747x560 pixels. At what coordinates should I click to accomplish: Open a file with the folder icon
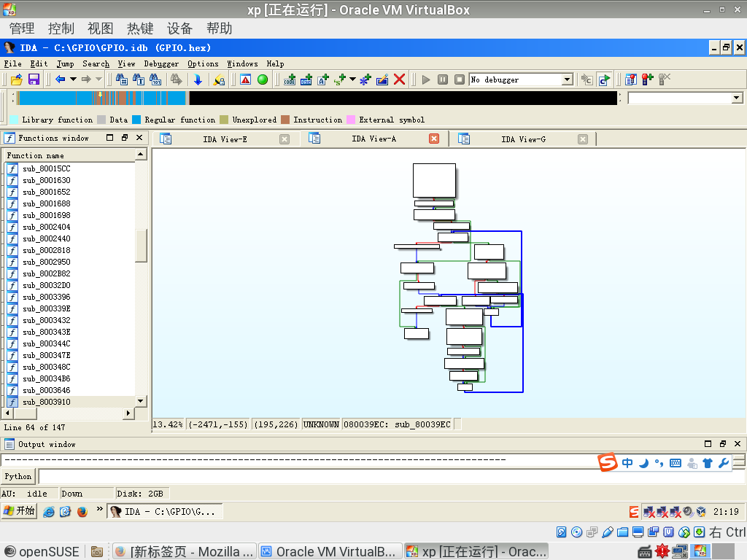point(17,79)
